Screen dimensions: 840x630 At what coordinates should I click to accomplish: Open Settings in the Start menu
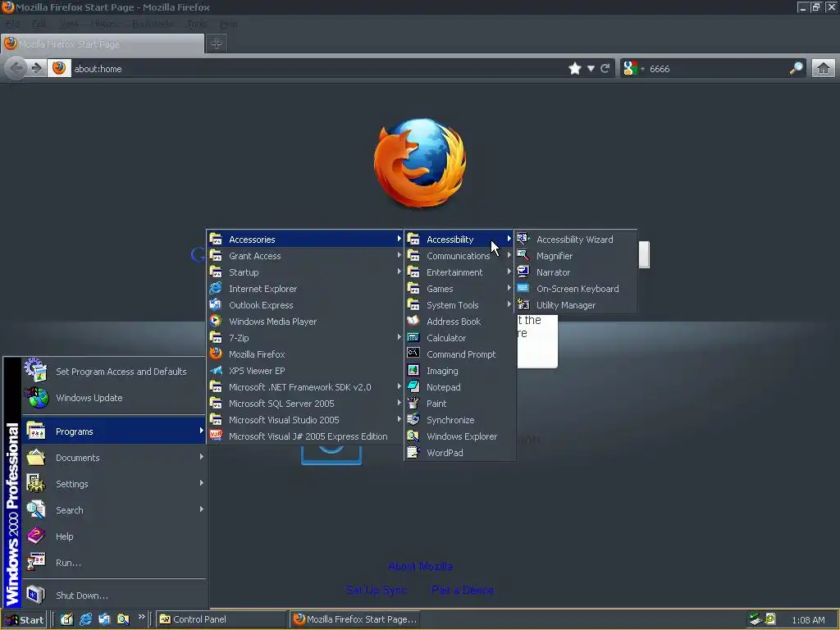point(115,484)
